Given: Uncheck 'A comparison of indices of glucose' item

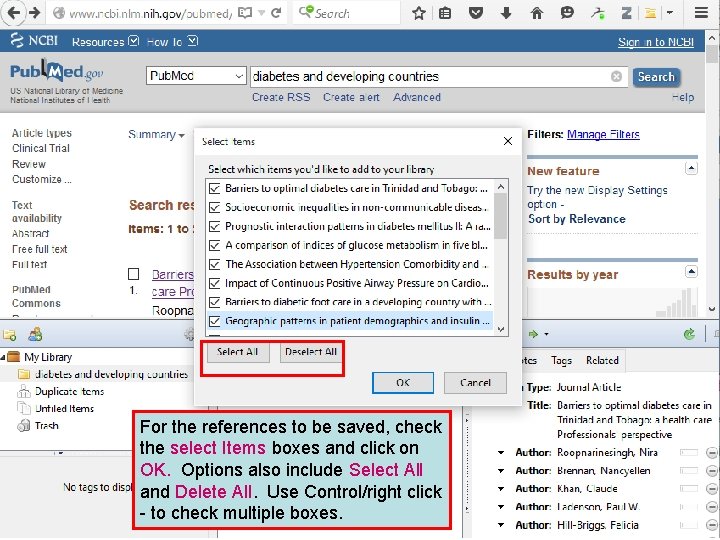Looking at the screenshot, I should point(214,246).
